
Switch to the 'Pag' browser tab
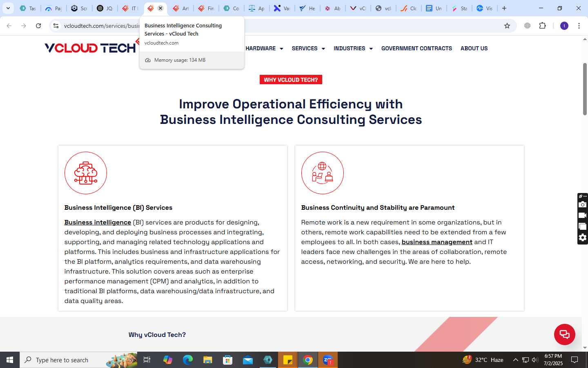[53, 8]
